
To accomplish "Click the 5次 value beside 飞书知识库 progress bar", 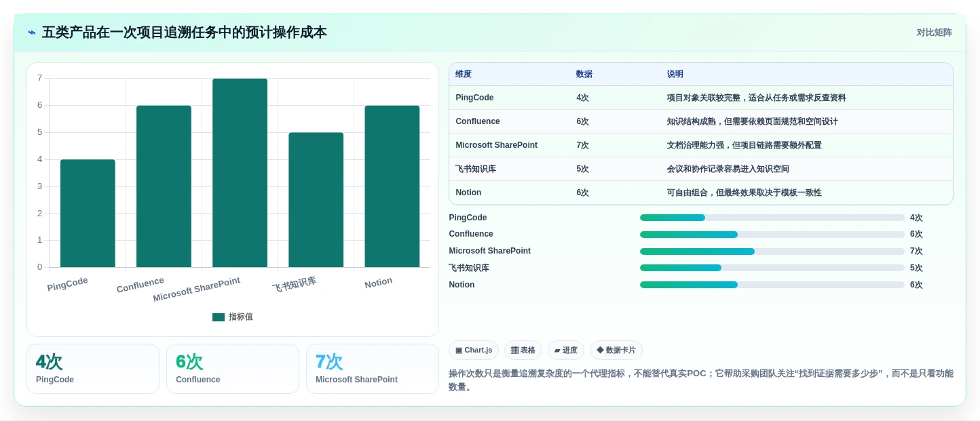I will pyautogui.click(x=916, y=268).
